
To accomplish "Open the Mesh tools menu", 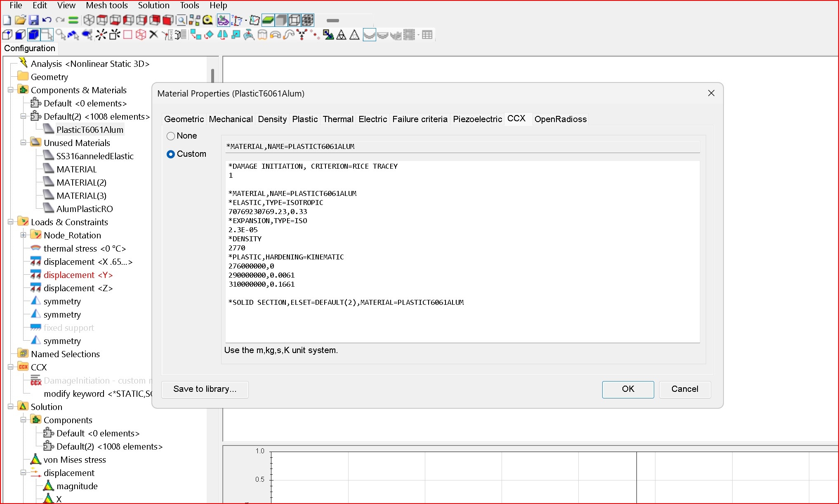I will (x=107, y=5).
